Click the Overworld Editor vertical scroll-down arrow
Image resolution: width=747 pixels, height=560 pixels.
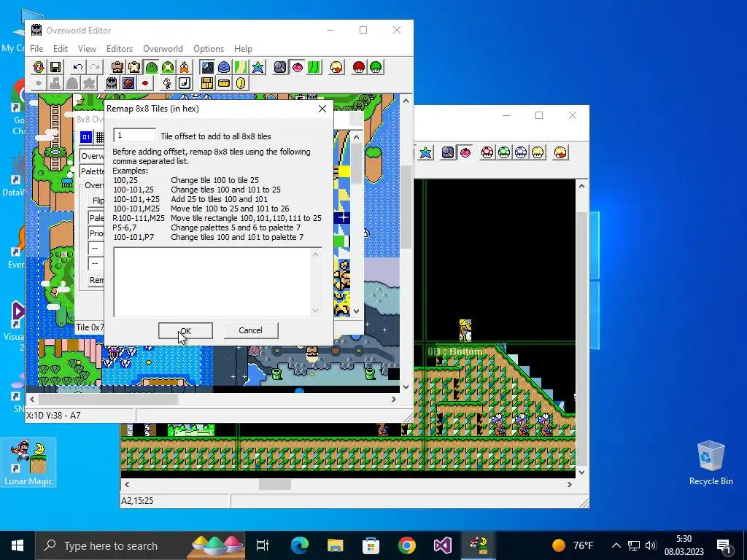[406, 387]
